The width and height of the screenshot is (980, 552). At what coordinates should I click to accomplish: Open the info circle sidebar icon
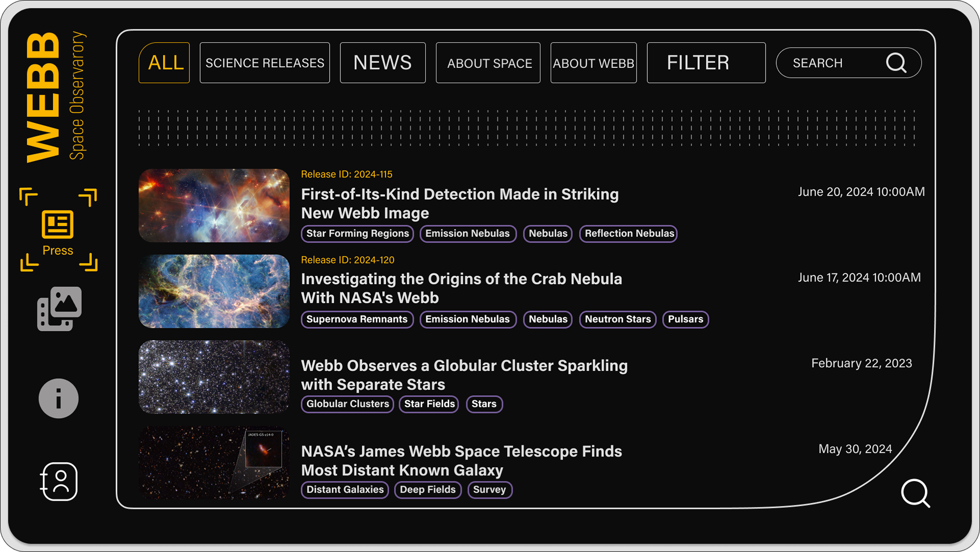coord(59,398)
